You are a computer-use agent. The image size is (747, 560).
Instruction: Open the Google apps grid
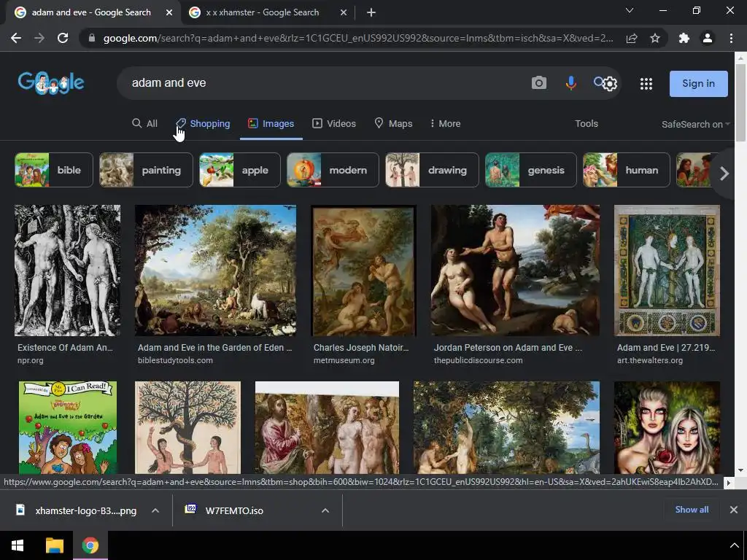tap(646, 84)
